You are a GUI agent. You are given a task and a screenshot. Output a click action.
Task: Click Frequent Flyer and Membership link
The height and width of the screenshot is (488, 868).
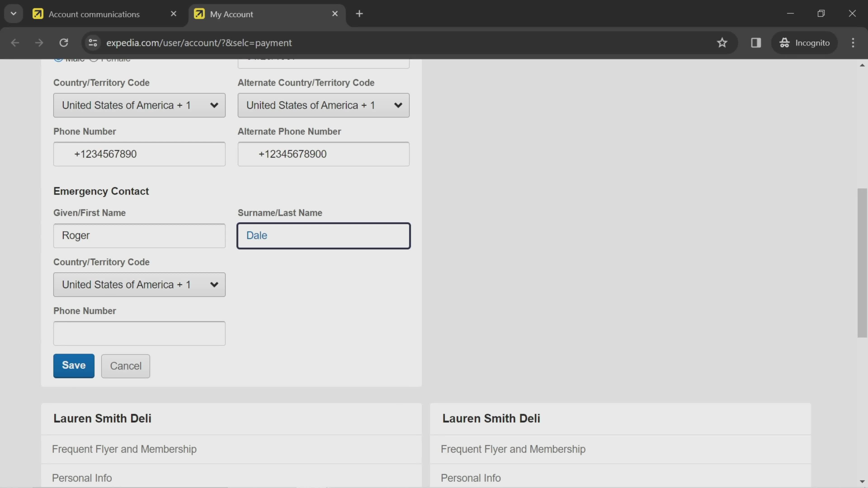coord(124,449)
